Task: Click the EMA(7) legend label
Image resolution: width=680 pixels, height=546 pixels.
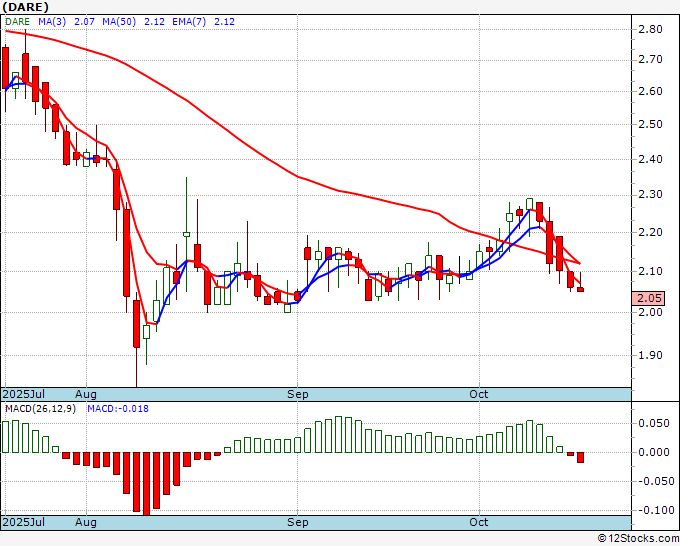Action: 189,22
